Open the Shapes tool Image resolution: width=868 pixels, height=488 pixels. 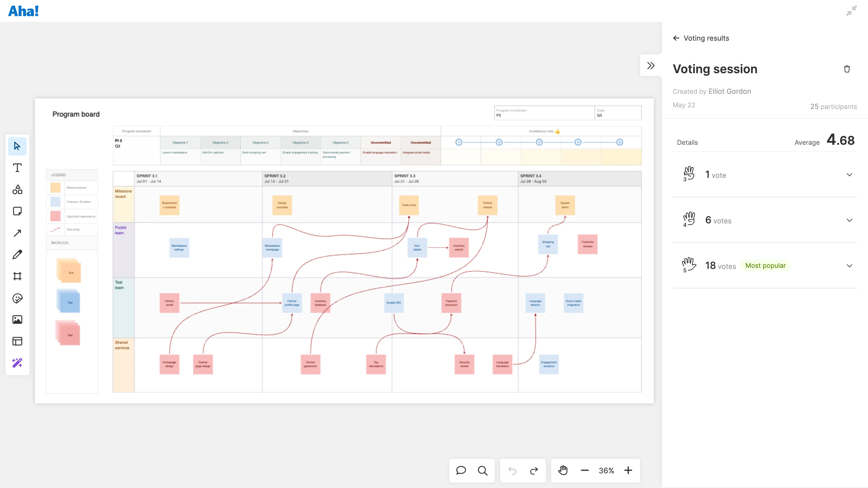(x=17, y=190)
